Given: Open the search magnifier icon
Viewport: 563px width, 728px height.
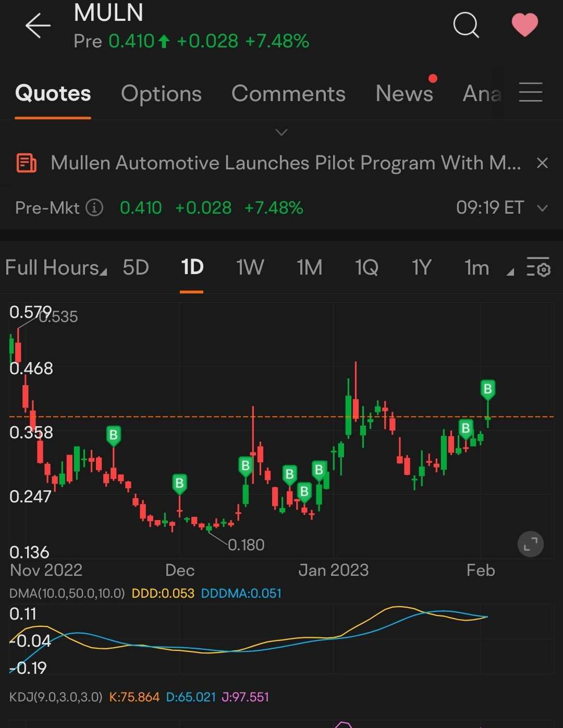Looking at the screenshot, I should [x=466, y=24].
